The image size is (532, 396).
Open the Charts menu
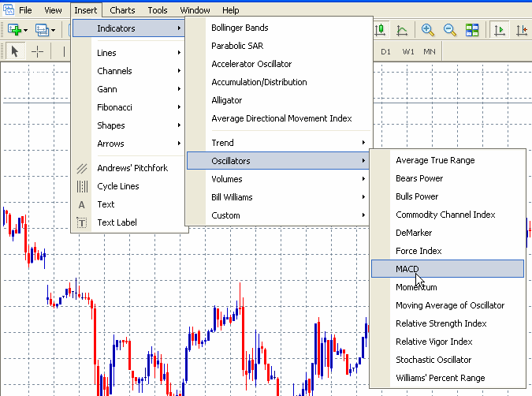(122, 10)
